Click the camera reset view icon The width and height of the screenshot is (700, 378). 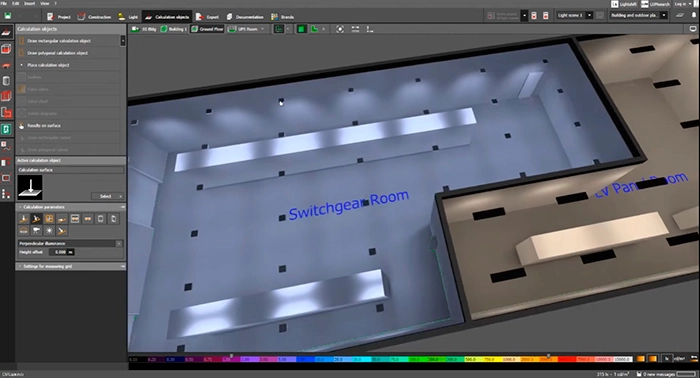[340, 29]
